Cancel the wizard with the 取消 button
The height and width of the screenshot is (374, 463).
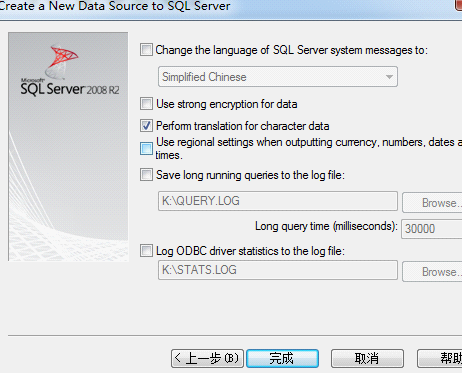click(x=367, y=358)
